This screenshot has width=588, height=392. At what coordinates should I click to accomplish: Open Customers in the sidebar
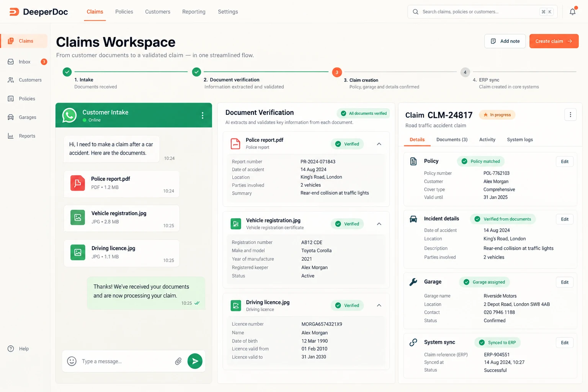click(x=24, y=80)
